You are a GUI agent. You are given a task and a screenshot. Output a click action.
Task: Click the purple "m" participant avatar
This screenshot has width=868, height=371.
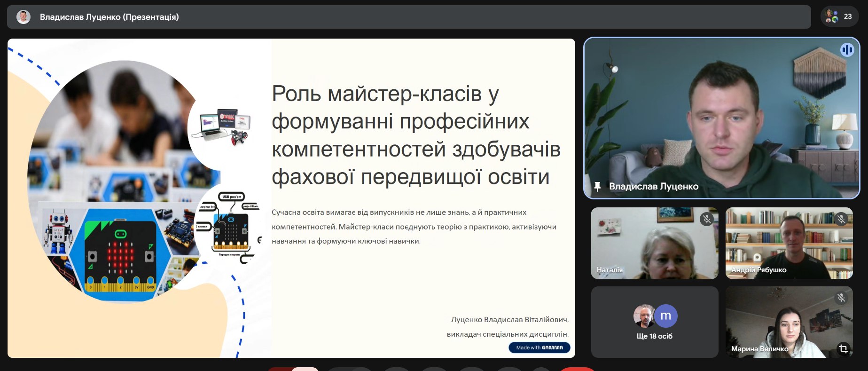pos(665,316)
